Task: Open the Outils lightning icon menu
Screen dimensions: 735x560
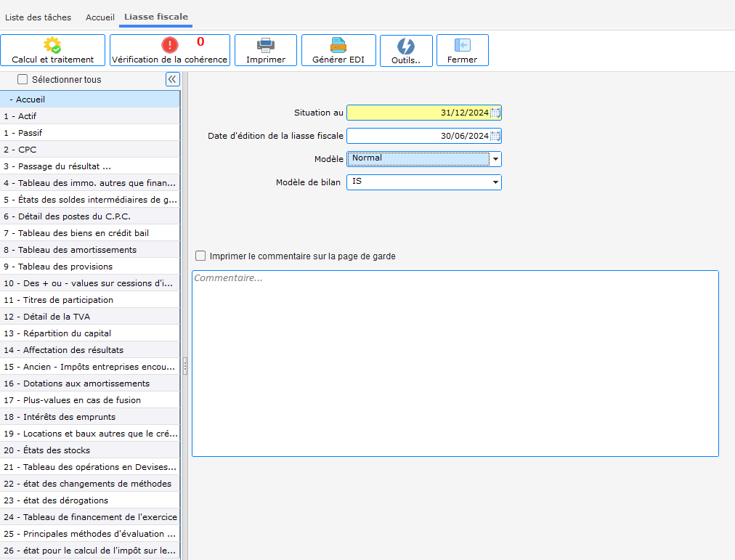Action: coord(405,46)
